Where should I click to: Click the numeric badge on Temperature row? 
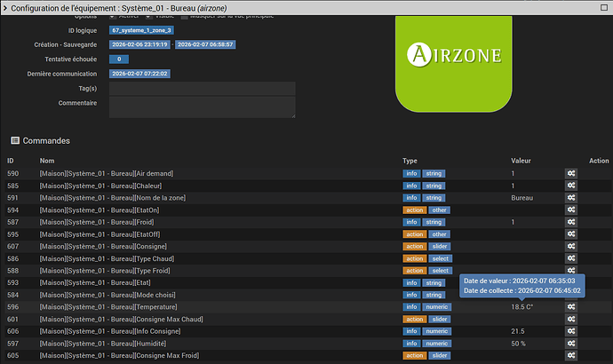(437, 307)
